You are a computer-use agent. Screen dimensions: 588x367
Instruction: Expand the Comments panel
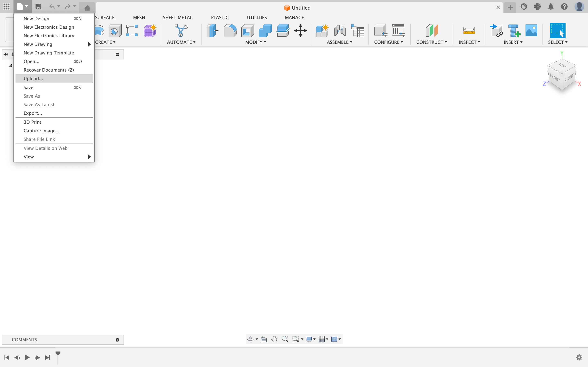coord(117,340)
